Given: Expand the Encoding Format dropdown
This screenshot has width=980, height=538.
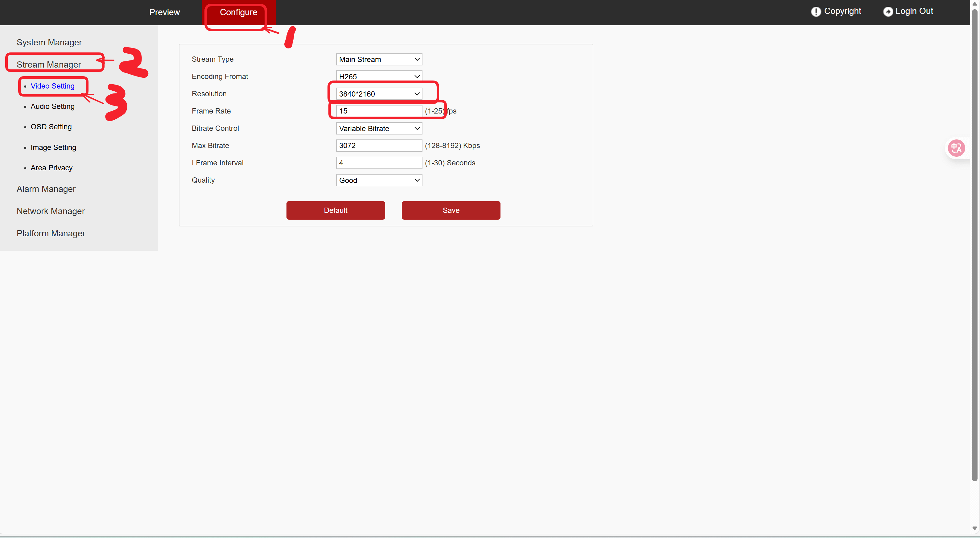Looking at the screenshot, I should coord(379,77).
